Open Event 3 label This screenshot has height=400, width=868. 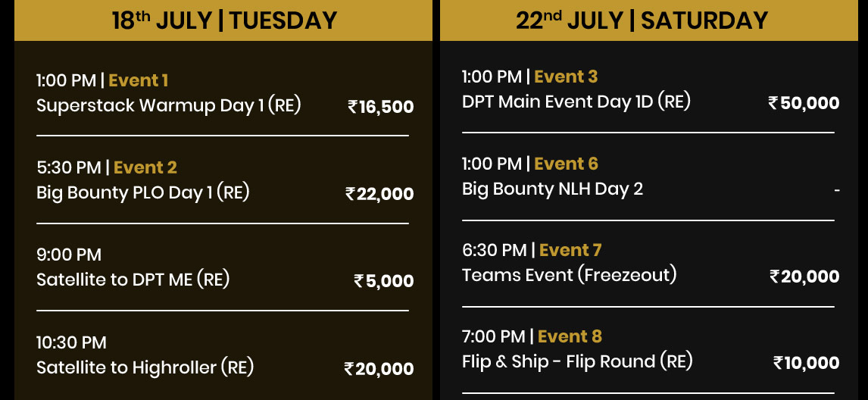(x=566, y=77)
